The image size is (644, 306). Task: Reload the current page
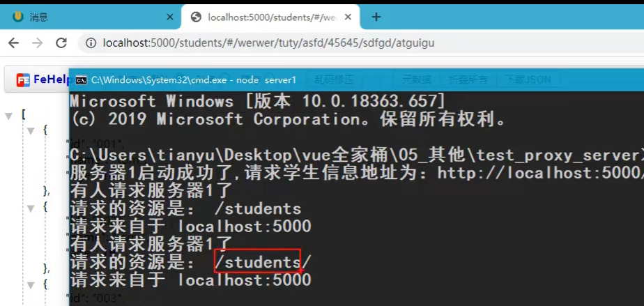pyautogui.click(x=61, y=43)
